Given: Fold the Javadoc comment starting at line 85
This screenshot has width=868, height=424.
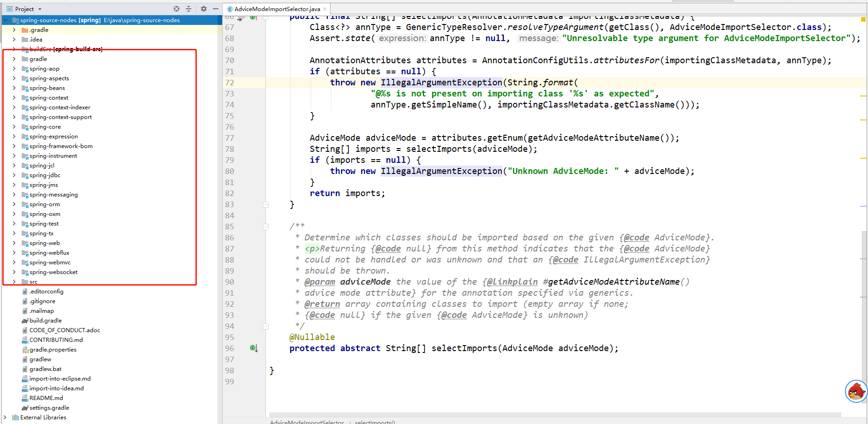Looking at the screenshot, I should (266, 227).
